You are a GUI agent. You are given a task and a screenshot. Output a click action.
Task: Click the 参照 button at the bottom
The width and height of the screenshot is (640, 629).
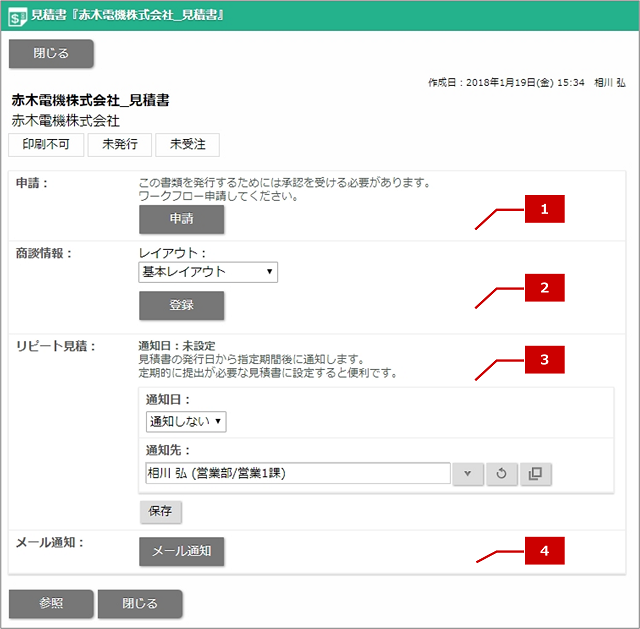[x=51, y=604]
